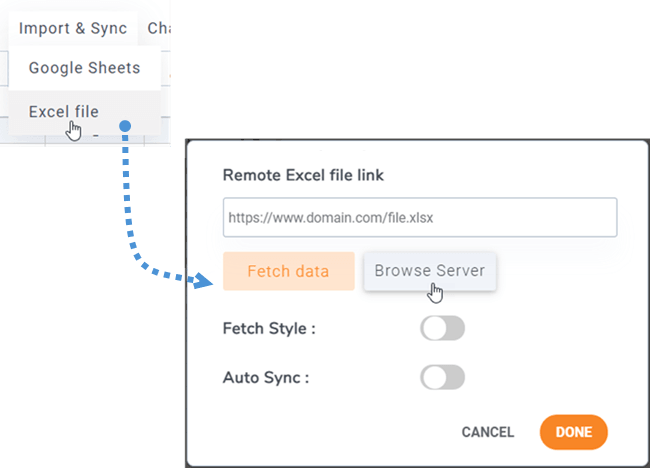Click the blue arrowhead pointing at Fetch data
Screen dimensions: 650x468
(x=203, y=281)
